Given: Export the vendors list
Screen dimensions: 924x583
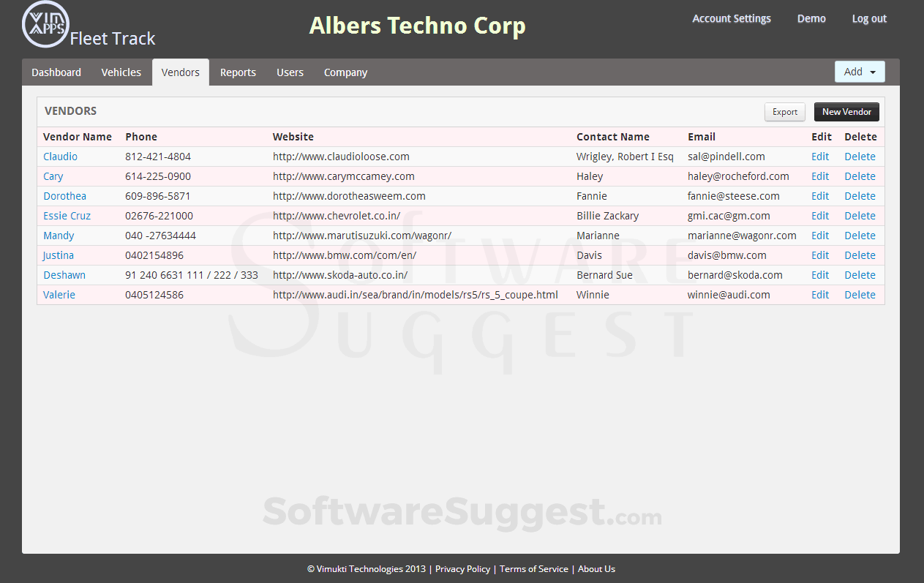Looking at the screenshot, I should [785, 112].
